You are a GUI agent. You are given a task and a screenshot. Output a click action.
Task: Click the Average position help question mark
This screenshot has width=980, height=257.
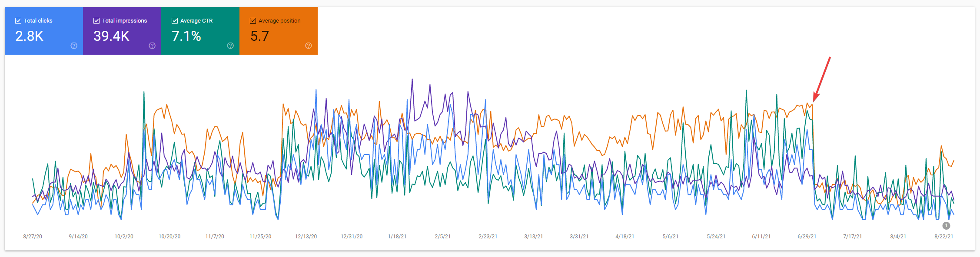[309, 46]
